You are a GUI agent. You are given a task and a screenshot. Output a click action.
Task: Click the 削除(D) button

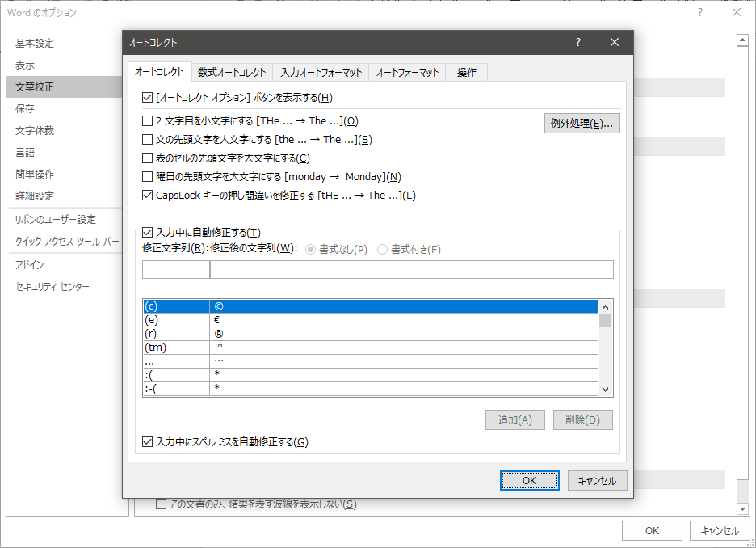583,420
